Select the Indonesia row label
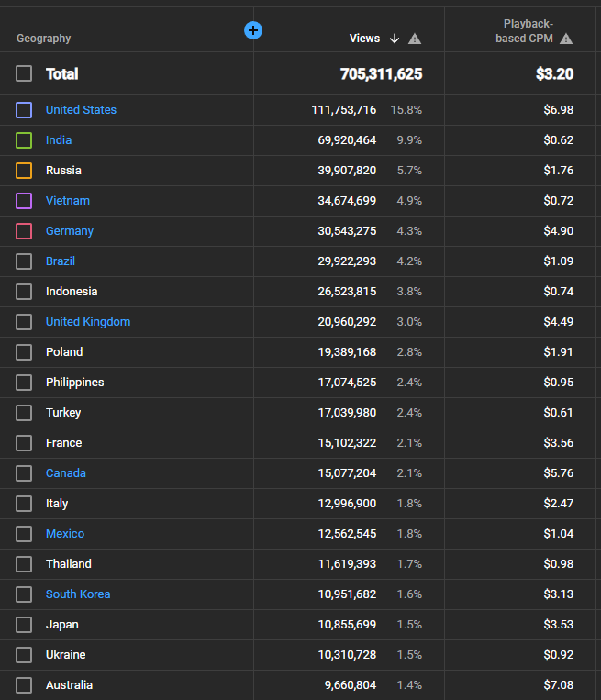The image size is (601, 700). (x=72, y=292)
